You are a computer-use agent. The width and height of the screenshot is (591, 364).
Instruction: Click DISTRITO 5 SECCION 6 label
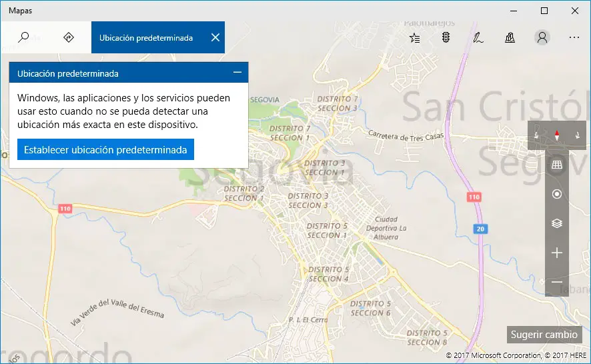point(370,308)
